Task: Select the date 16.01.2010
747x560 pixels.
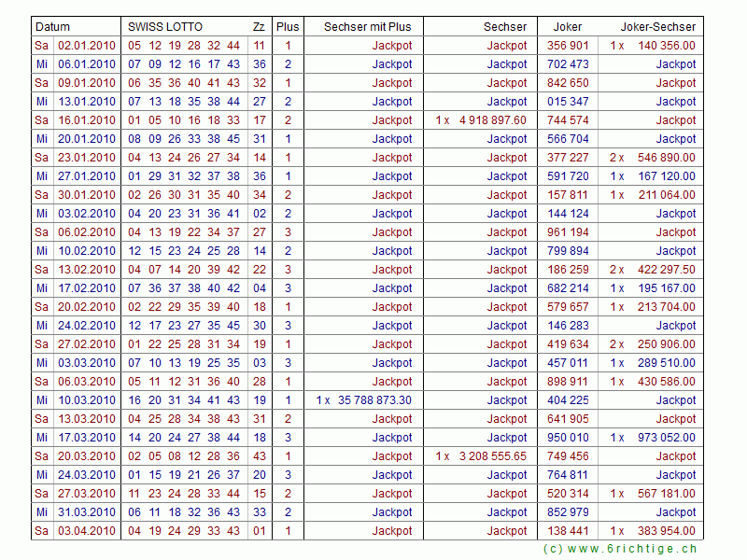Action: click(x=87, y=120)
